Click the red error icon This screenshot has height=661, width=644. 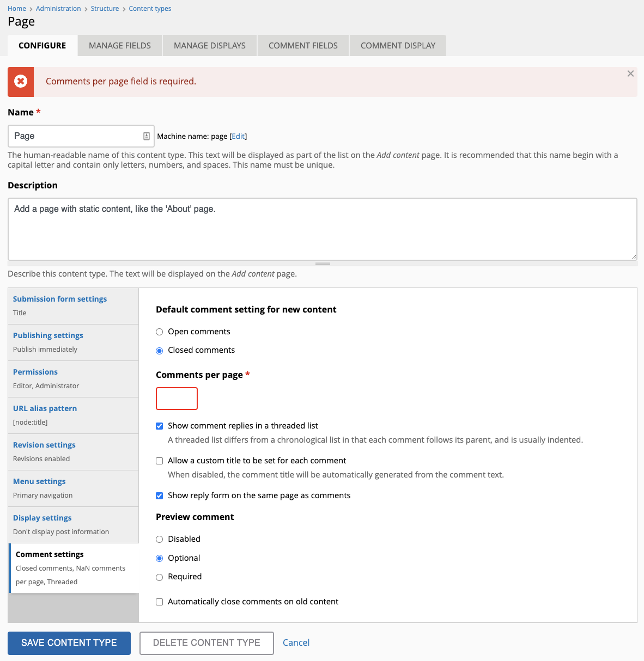20,82
